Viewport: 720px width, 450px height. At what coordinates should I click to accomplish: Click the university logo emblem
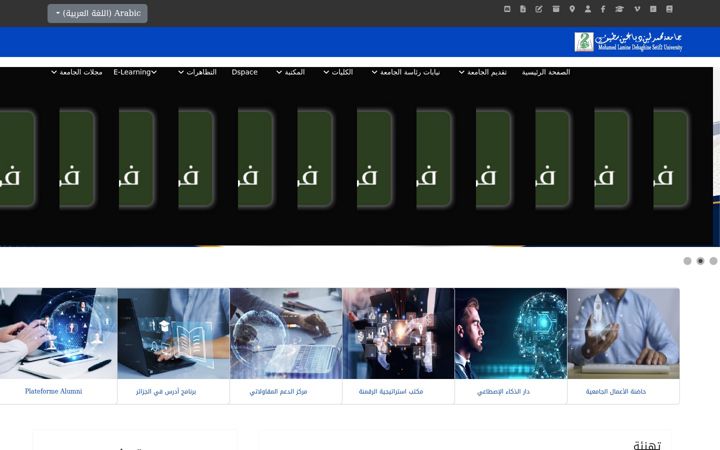point(584,42)
